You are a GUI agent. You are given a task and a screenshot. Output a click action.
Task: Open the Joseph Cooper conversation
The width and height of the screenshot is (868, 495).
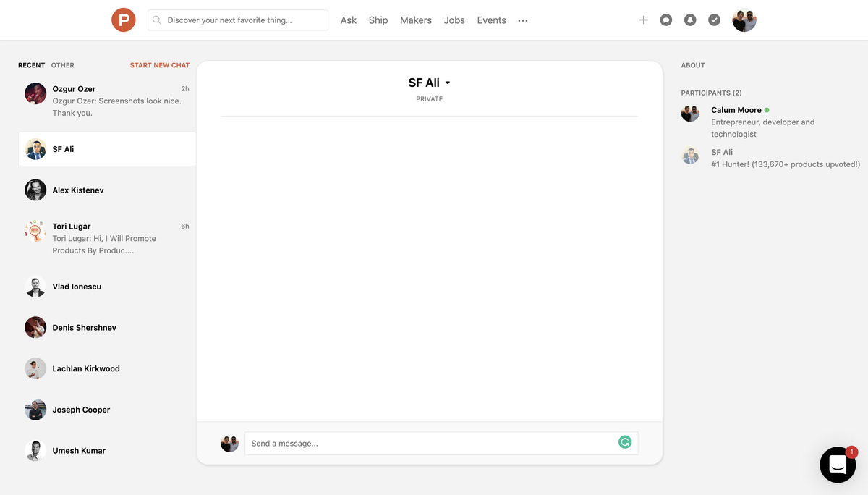107,410
